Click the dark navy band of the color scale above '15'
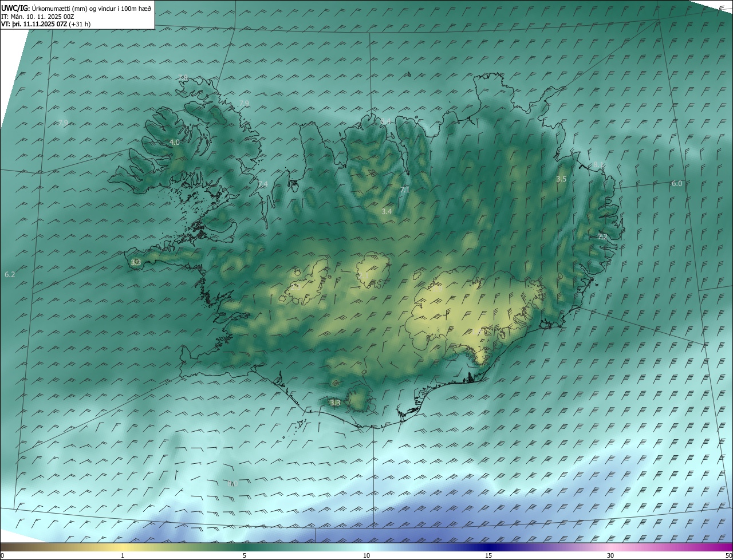Screen dimensions: 733x560 pyautogui.click(x=488, y=547)
